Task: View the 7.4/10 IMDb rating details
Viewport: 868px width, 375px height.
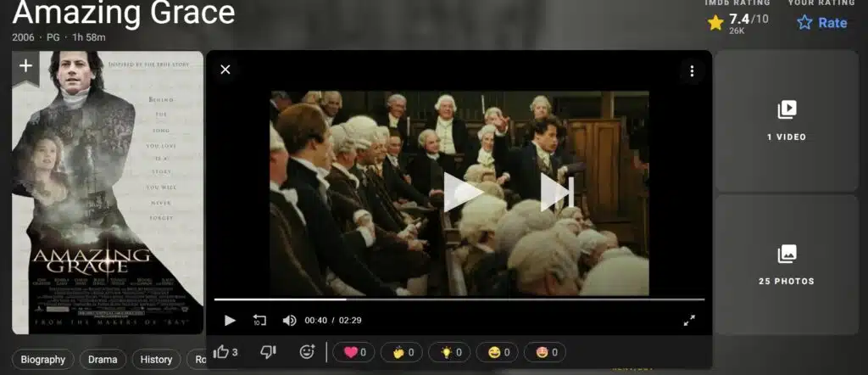Action: click(738, 23)
